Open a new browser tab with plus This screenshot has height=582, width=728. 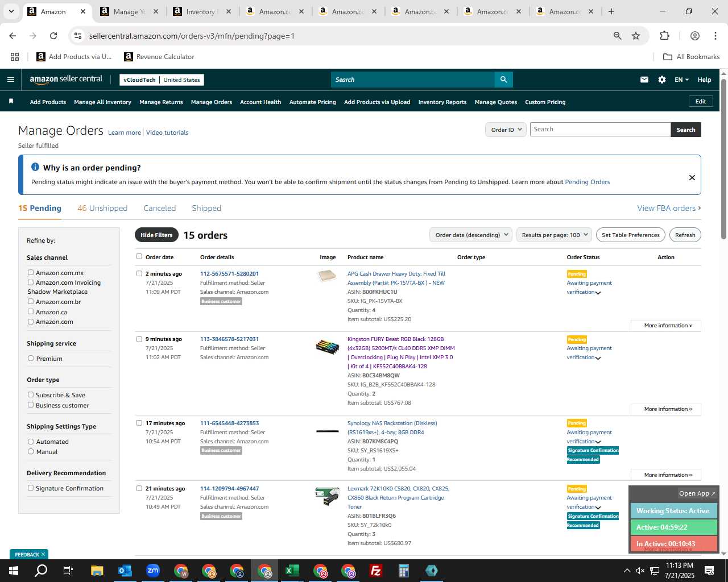point(611,11)
